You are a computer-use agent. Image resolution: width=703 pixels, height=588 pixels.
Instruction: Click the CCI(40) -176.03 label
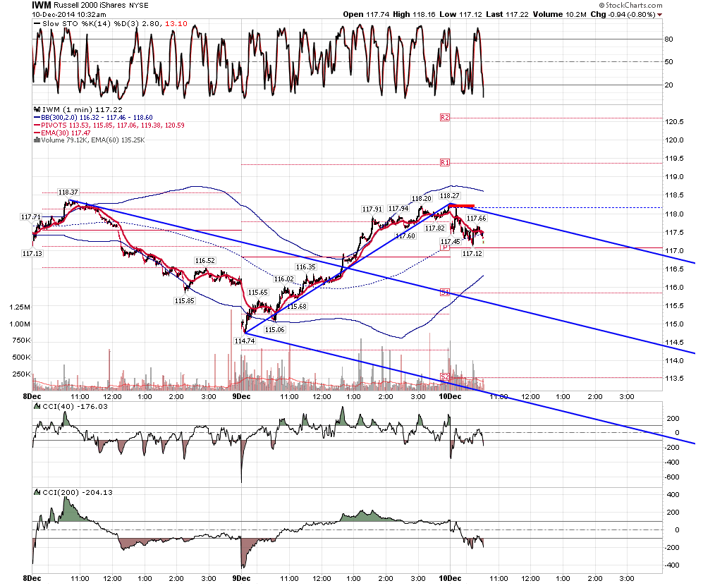coord(75,407)
